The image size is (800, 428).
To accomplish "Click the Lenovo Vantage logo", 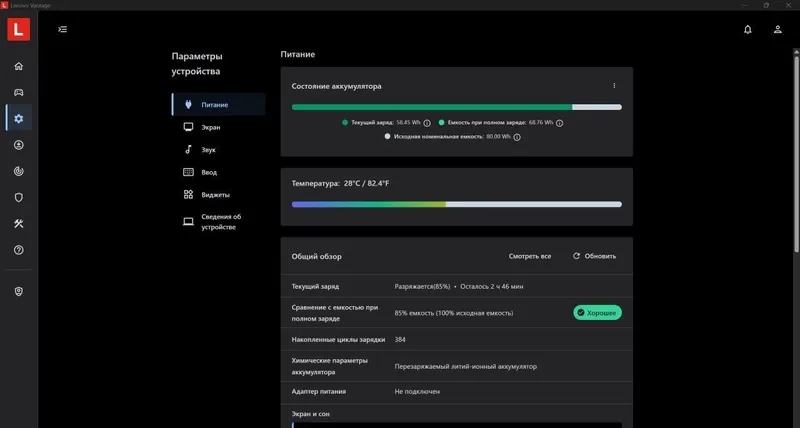I will pos(18,29).
